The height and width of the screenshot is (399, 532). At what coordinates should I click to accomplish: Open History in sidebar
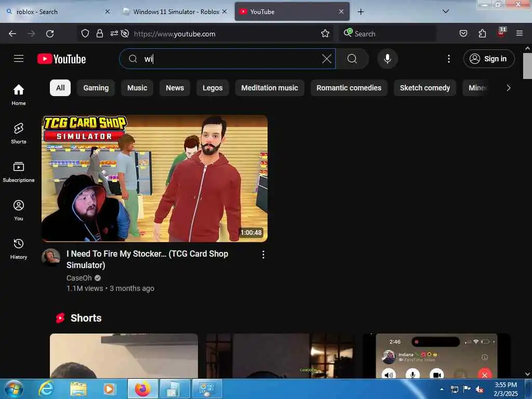(x=19, y=249)
